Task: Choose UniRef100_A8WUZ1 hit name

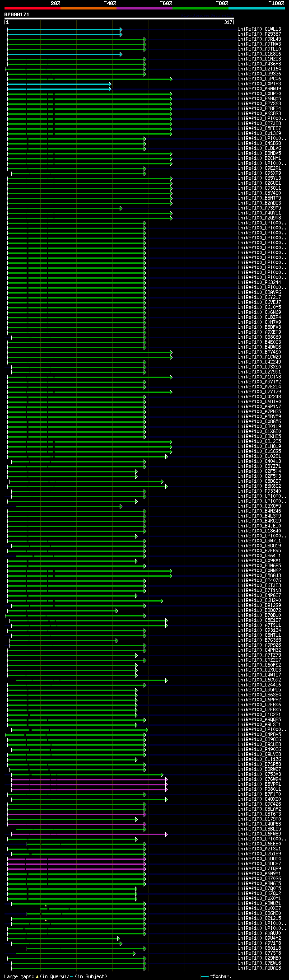Action: tap(259, 904)
